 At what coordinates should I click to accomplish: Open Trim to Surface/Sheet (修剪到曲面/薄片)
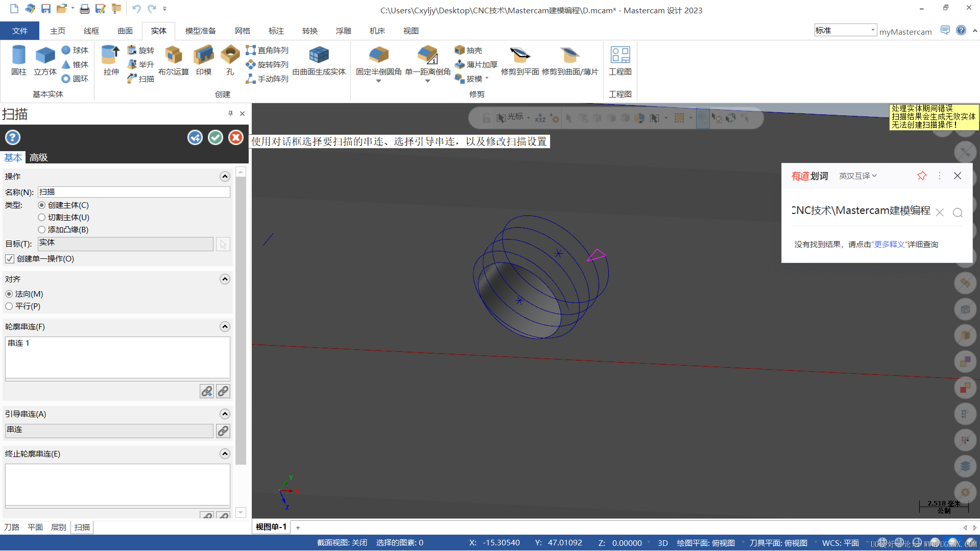570,60
